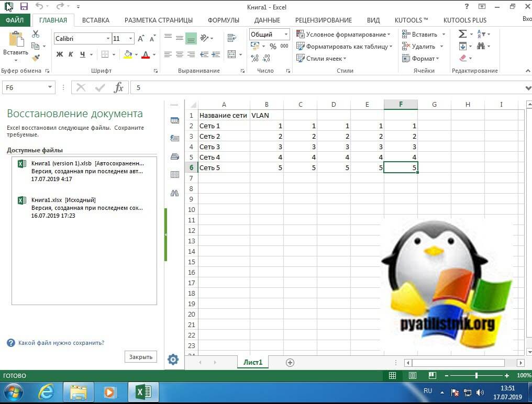Expand the Общий number format dropdown
Viewport: 532px width, 404px height.
tap(286, 35)
